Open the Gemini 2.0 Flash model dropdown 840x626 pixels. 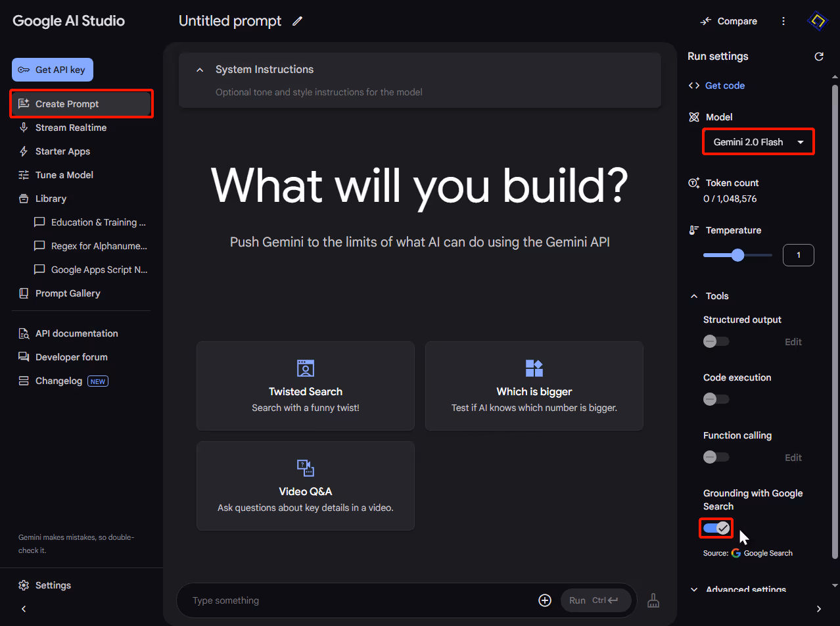(758, 142)
